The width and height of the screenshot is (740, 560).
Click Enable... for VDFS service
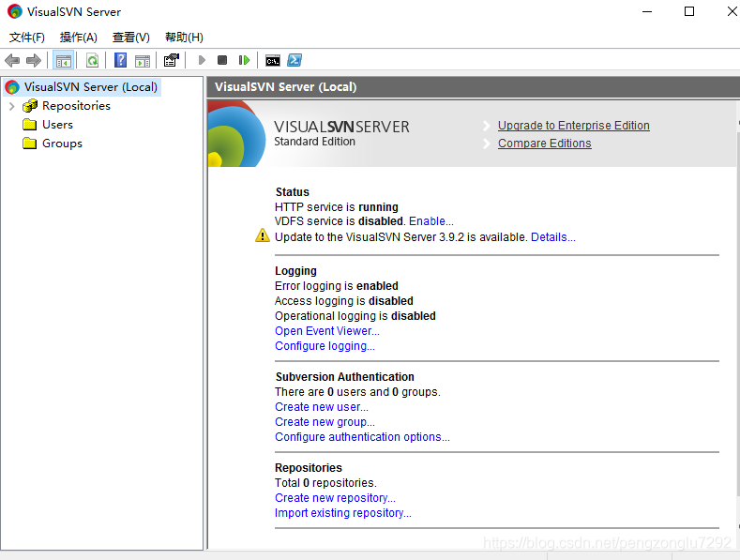431,221
